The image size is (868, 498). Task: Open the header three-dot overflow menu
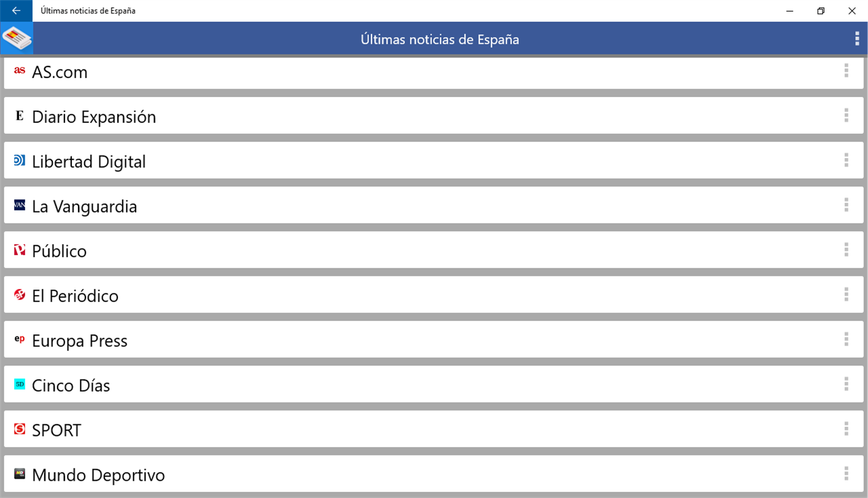[x=857, y=39]
